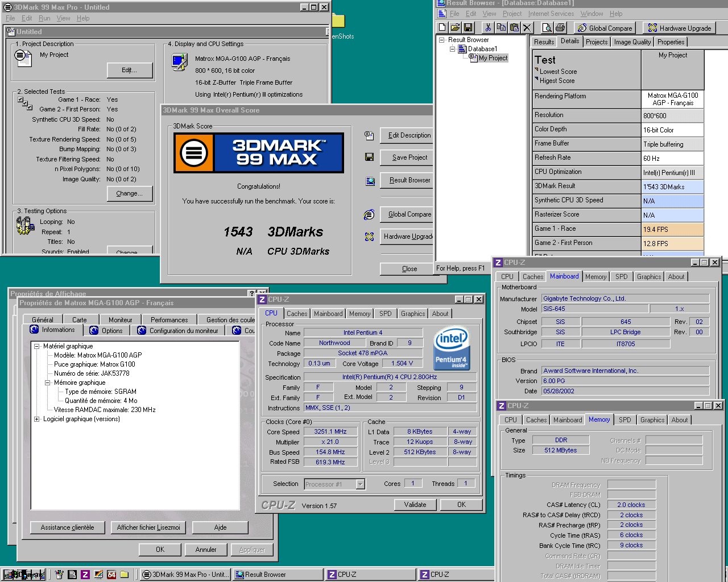Click the Cut scissors icon in Result Browser
Image resolution: width=728 pixels, height=582 pixels.
click(488, 27)
